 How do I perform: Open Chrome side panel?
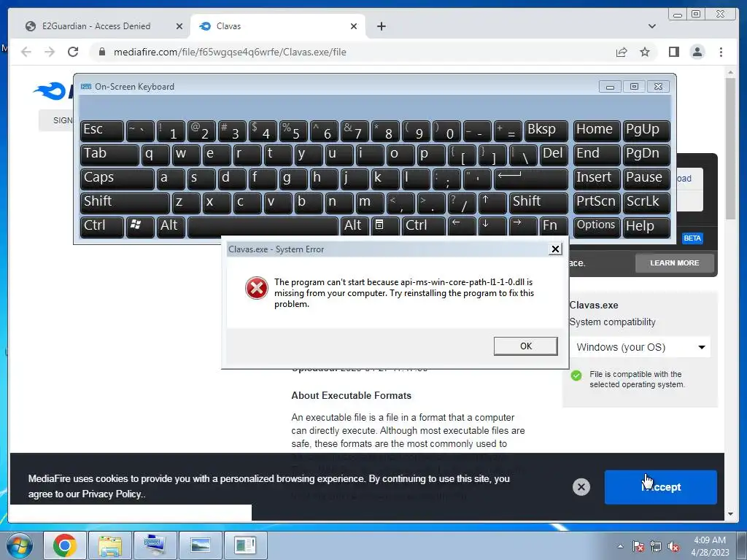[673, 52]
